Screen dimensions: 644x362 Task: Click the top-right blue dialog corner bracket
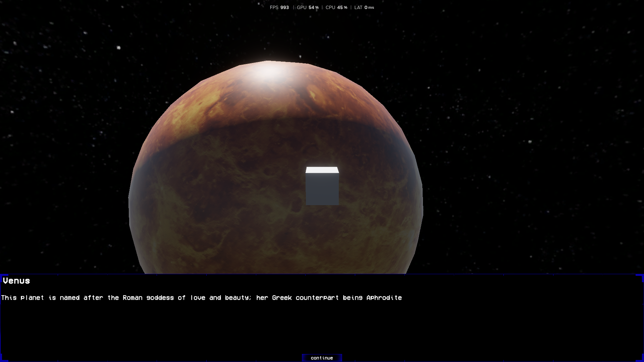[640, 277]
